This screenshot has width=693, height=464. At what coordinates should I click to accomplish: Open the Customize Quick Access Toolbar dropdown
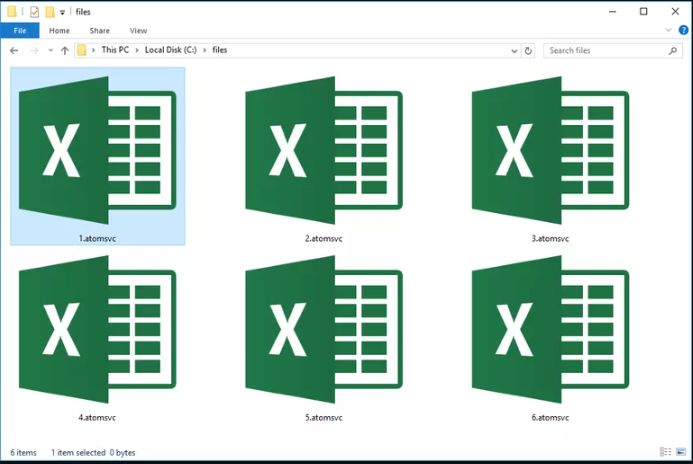[x=62, y=12]
